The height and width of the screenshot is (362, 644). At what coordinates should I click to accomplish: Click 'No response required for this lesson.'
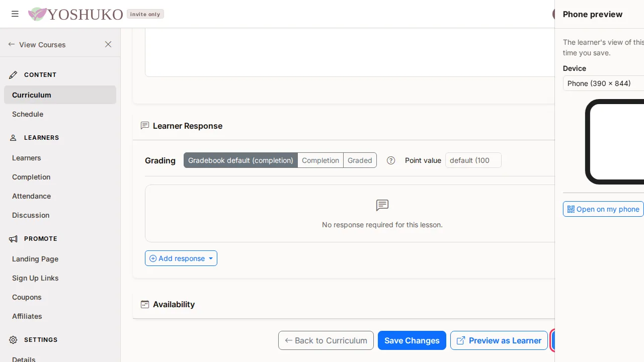coord(382,225)
